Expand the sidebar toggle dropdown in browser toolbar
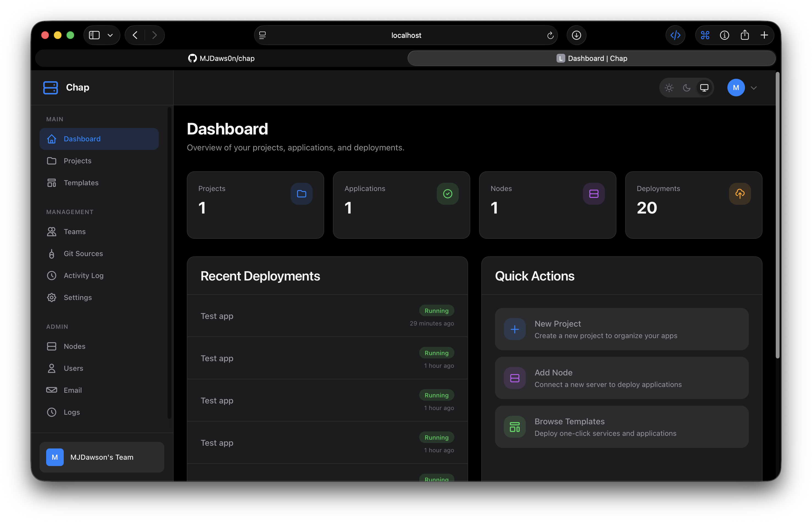 [110, 35]
